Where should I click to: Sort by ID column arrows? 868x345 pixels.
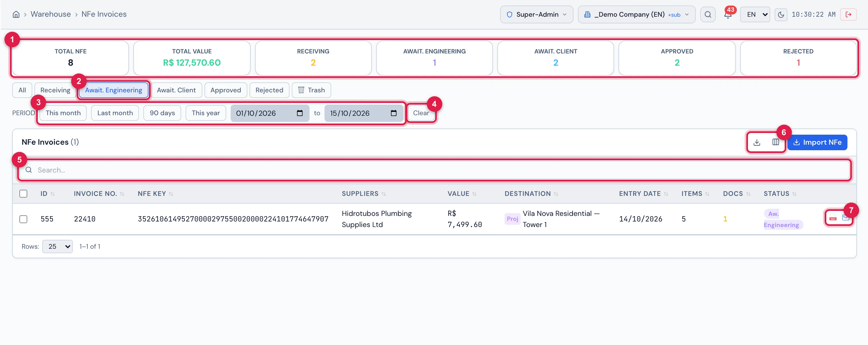click(53, 194)
